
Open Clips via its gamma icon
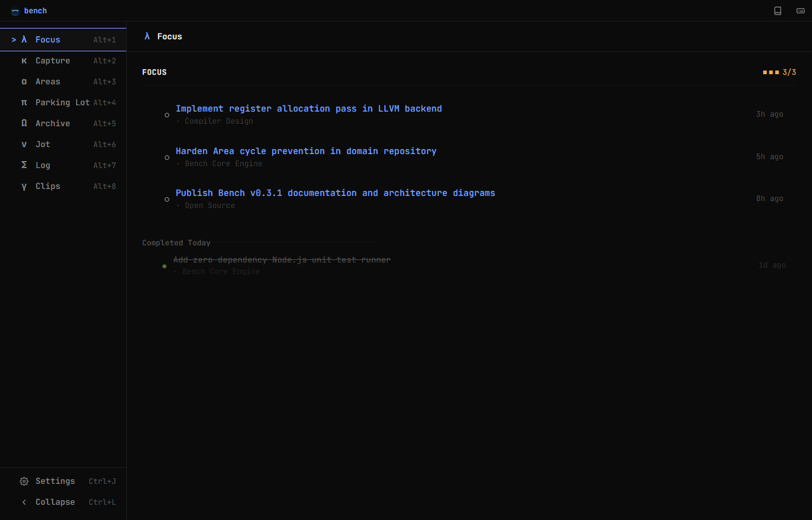(x=24, y=186)
